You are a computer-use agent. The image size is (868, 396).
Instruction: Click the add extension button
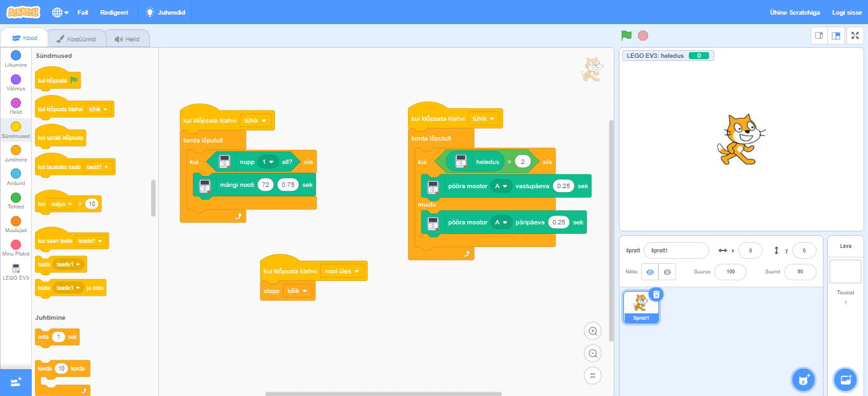[16, 382]
